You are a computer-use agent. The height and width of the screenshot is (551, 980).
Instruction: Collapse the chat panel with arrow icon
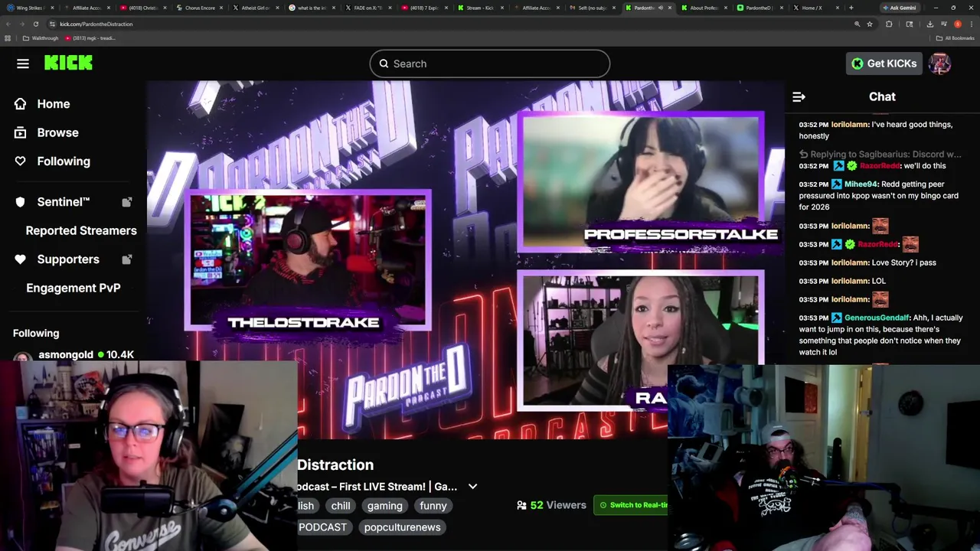click(x=799, y=96)
